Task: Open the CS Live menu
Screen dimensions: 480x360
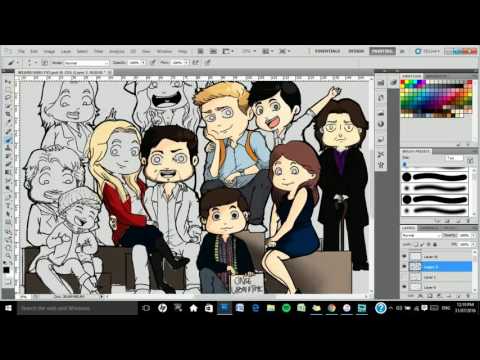Action: click(428, 51)
